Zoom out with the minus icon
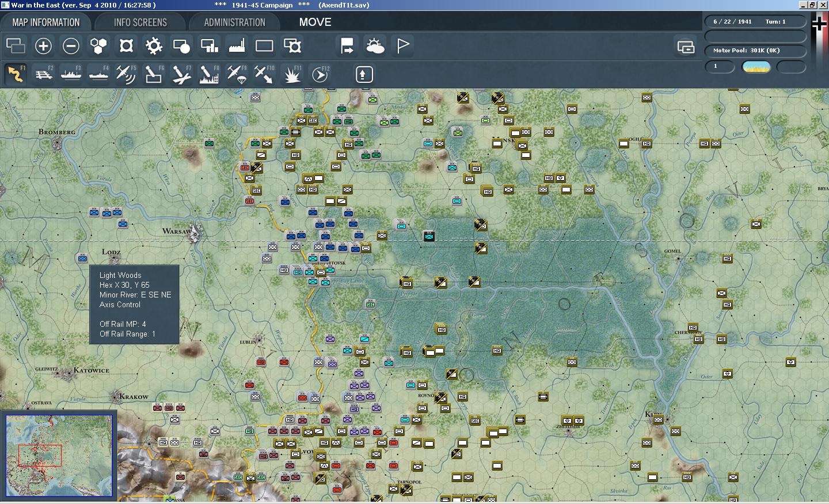Screen dimensions: 829x504 point(71,45)
